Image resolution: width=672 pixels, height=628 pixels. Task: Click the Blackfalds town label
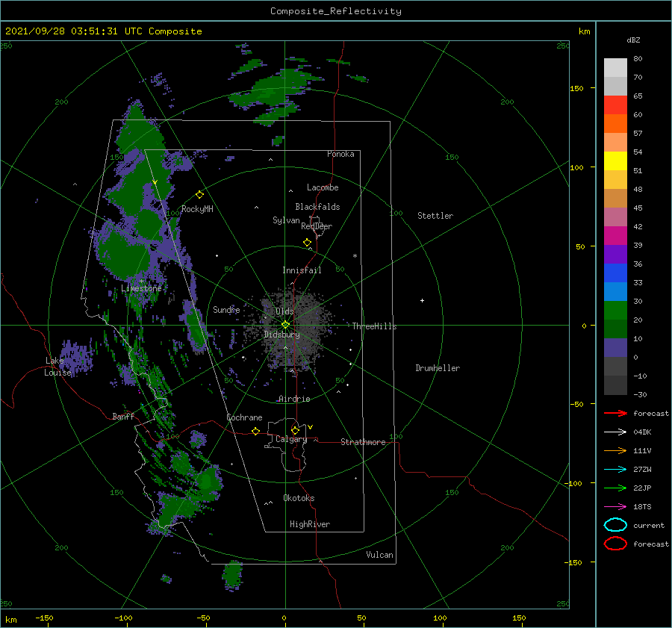coord(317,207)
